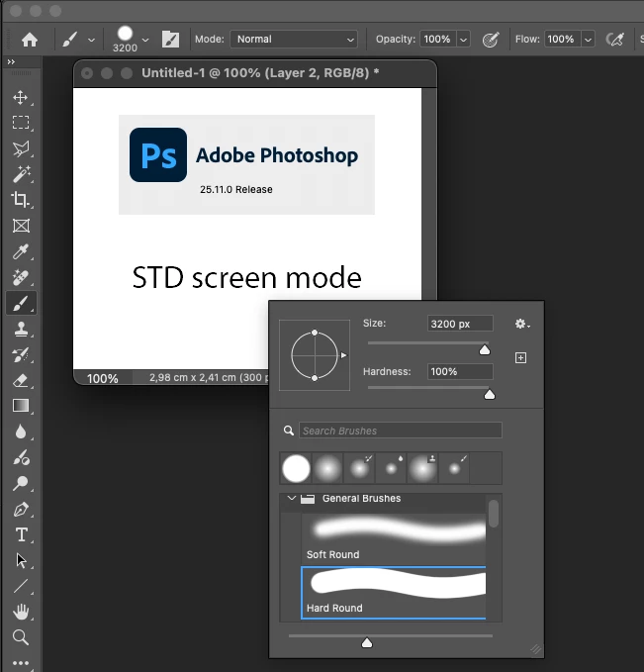Select the Pen tool

click(21, 509)
